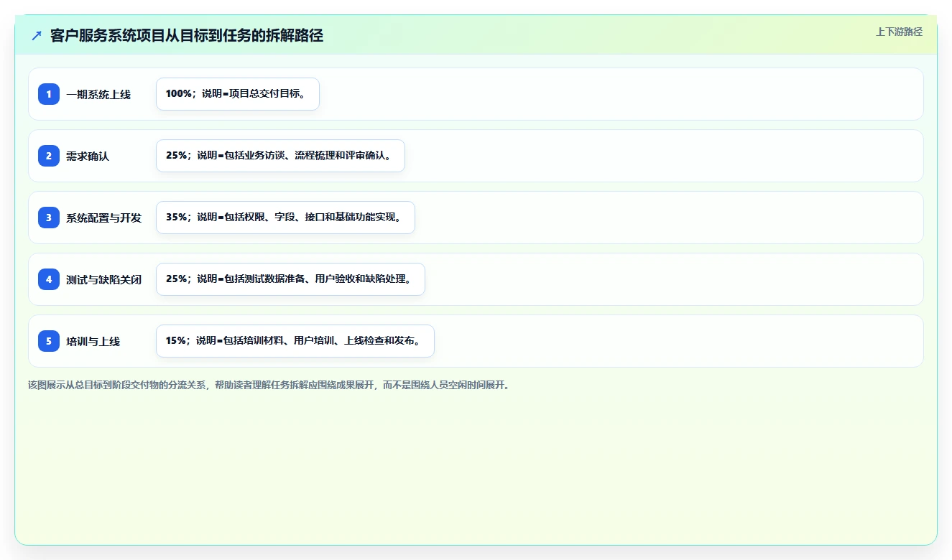
Task: Click the number 3 step badge
Action: [49, 218]
